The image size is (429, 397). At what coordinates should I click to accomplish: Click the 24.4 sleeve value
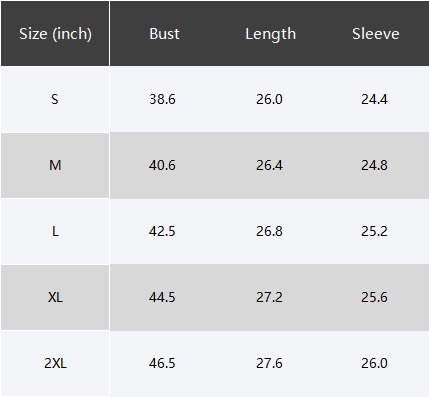click(x=374, y=99)
